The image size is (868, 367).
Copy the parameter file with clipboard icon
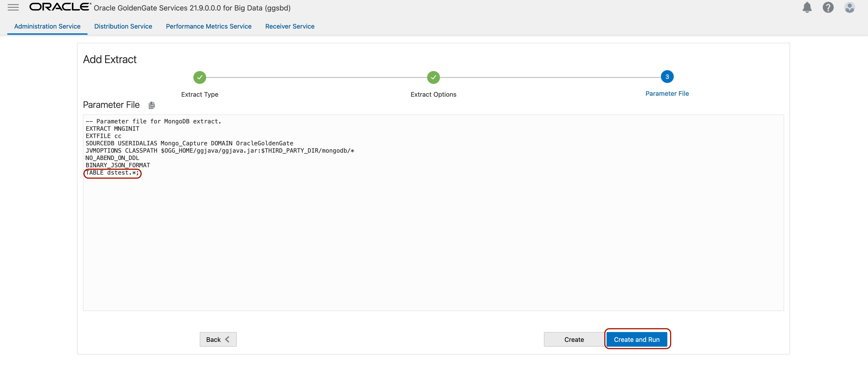coord(152,106)
